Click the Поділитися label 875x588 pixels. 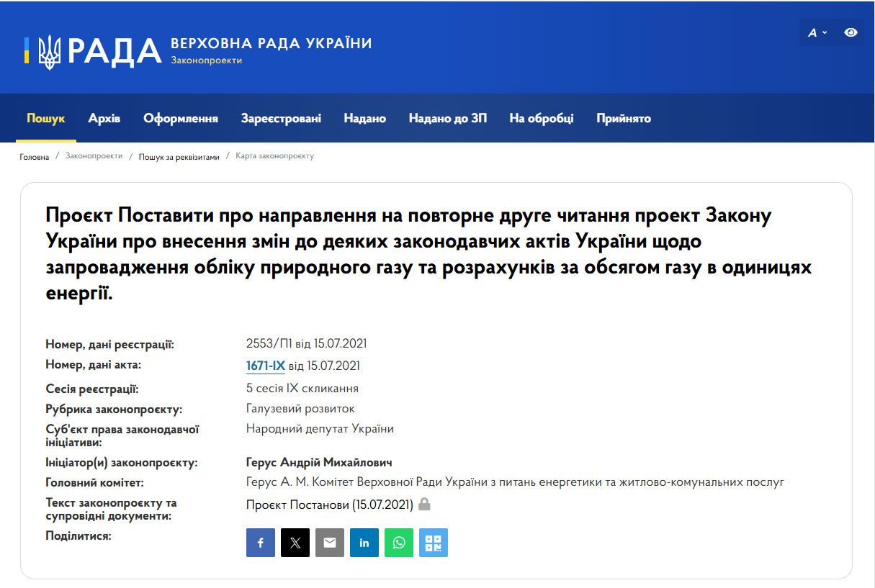click(78, 535)
